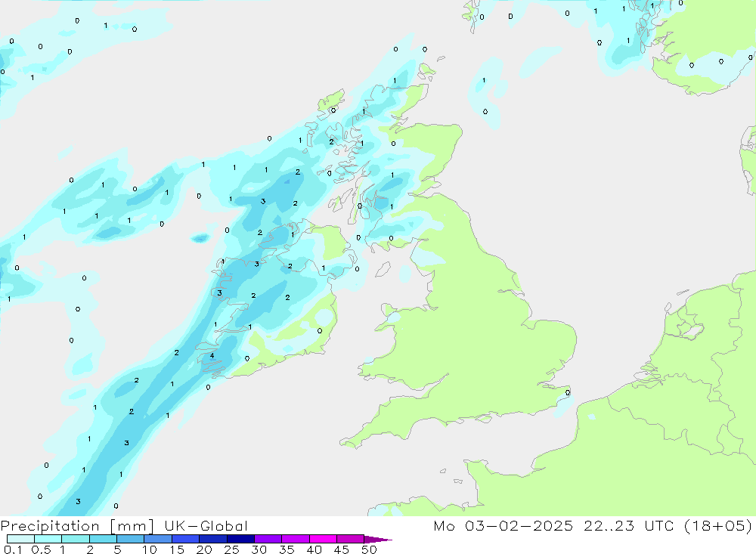
Task: Click the legend scale label "45"
Action: click(x=342, y=549)
